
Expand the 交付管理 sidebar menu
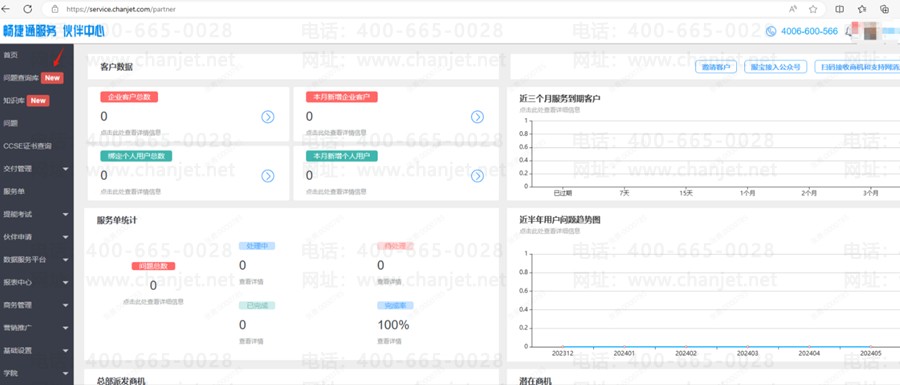pyautogui.click(x=37, y=169)
